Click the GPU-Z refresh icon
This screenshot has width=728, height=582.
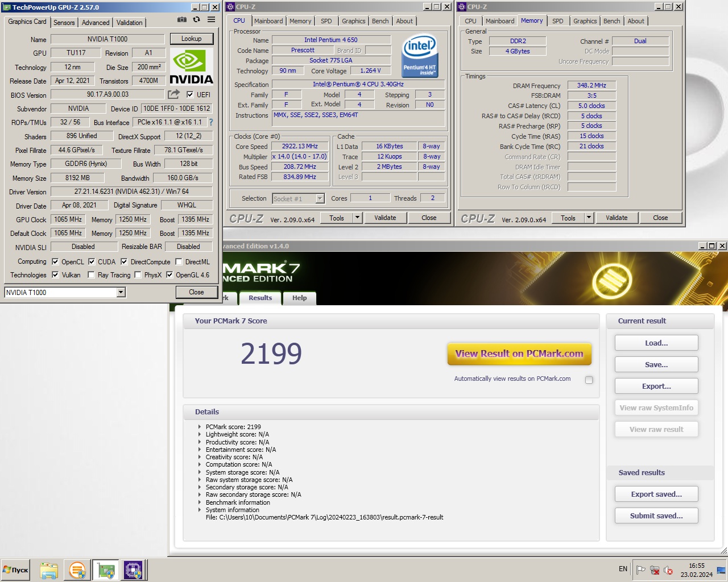[196, 19]
